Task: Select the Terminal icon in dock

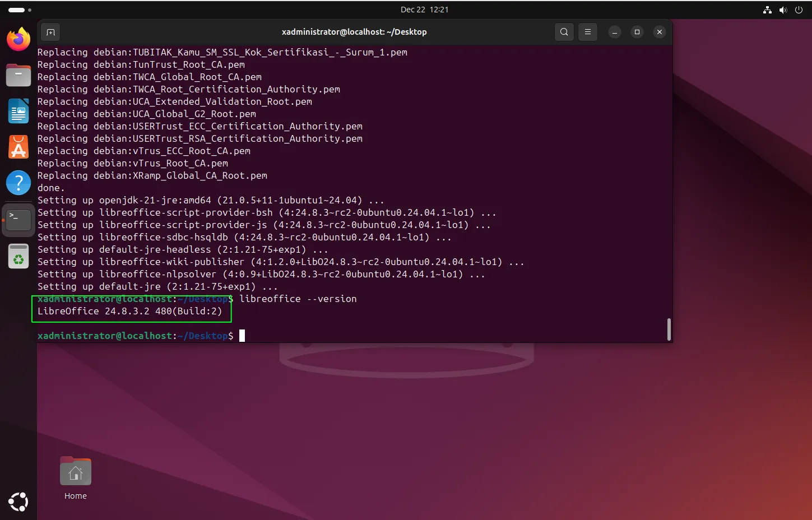Action: point(18,220)
